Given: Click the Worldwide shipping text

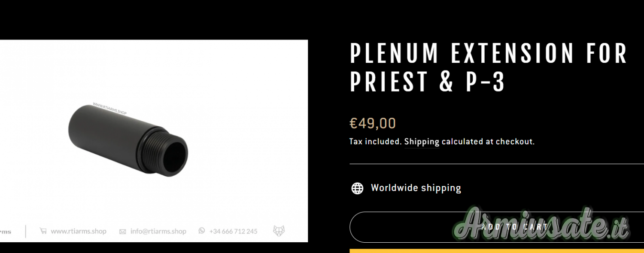Looking at the screenshot, I should click(416, 188).
